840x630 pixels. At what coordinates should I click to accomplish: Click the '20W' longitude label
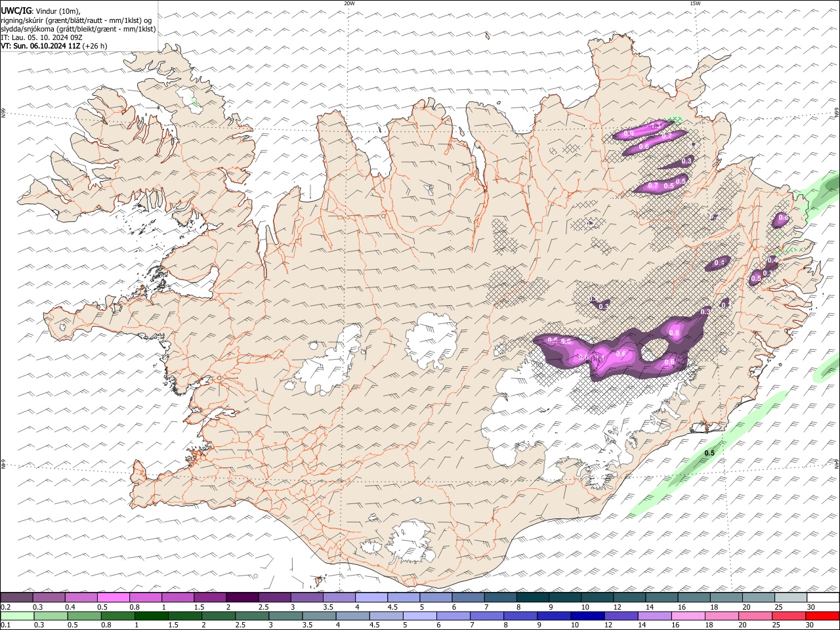pos(349,3)
